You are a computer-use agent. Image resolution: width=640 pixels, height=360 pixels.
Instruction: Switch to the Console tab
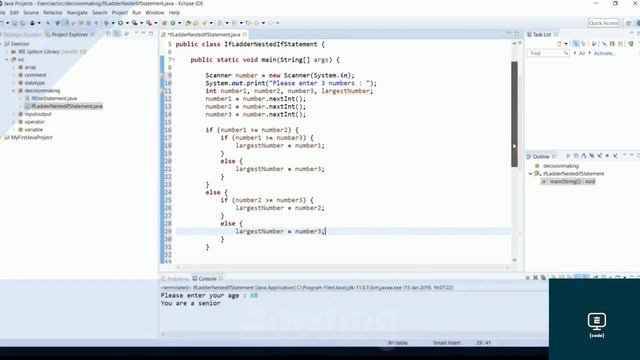coord(207,279)
